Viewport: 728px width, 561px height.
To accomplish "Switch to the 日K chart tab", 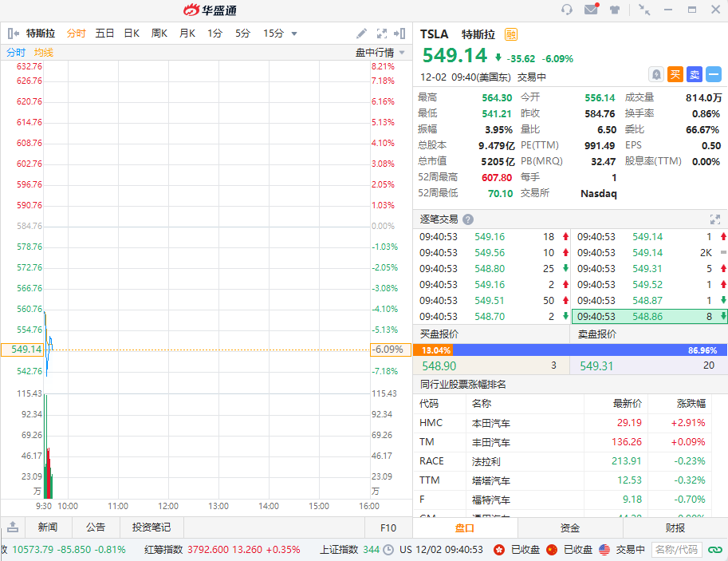I will 132,34.
